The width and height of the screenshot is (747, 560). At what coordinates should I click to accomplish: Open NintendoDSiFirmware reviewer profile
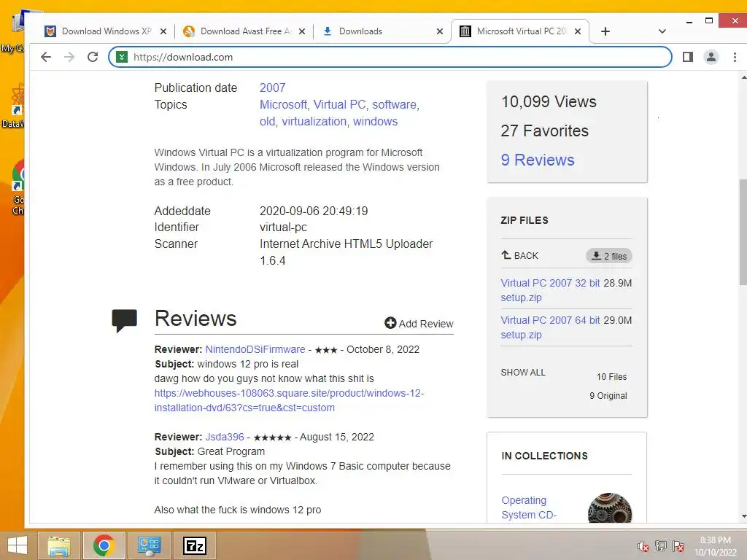pyautogui.click(x=255, y=349)
